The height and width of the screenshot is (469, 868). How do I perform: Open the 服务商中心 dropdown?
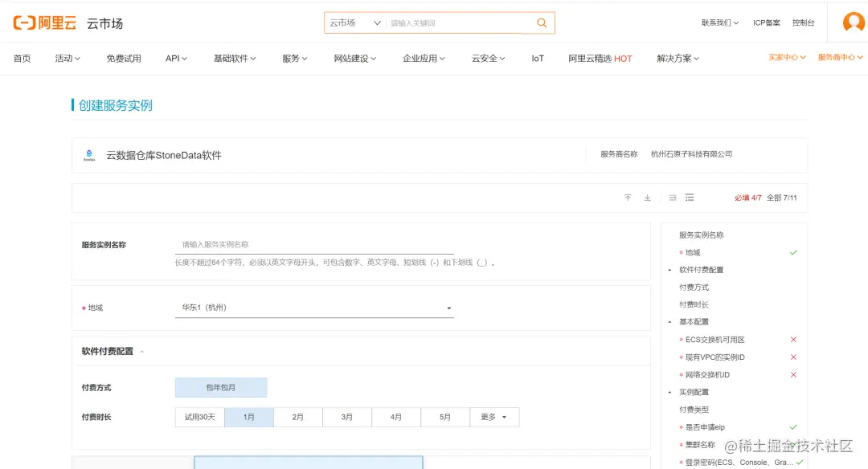coord(841,57)
